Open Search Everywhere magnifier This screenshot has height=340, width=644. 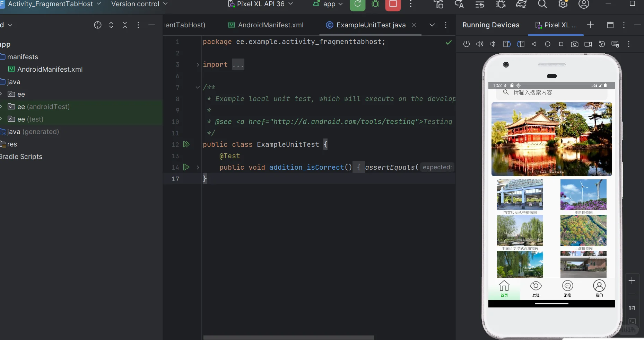point(543,5)
